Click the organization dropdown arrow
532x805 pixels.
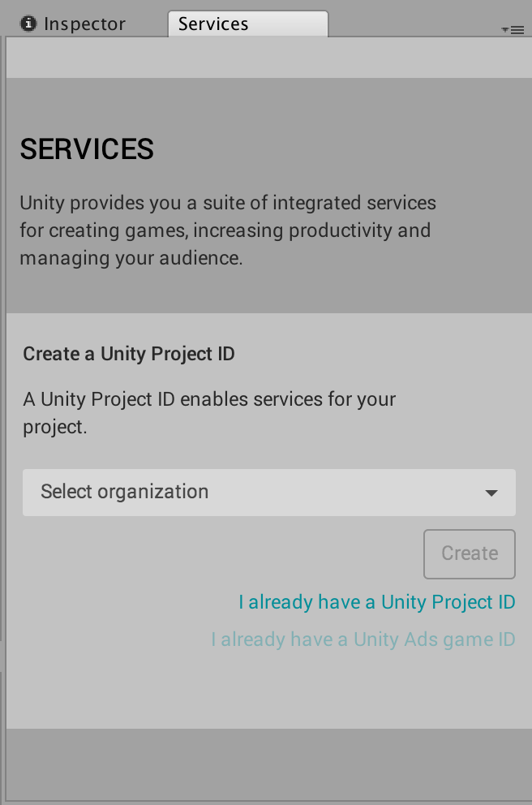491,493
